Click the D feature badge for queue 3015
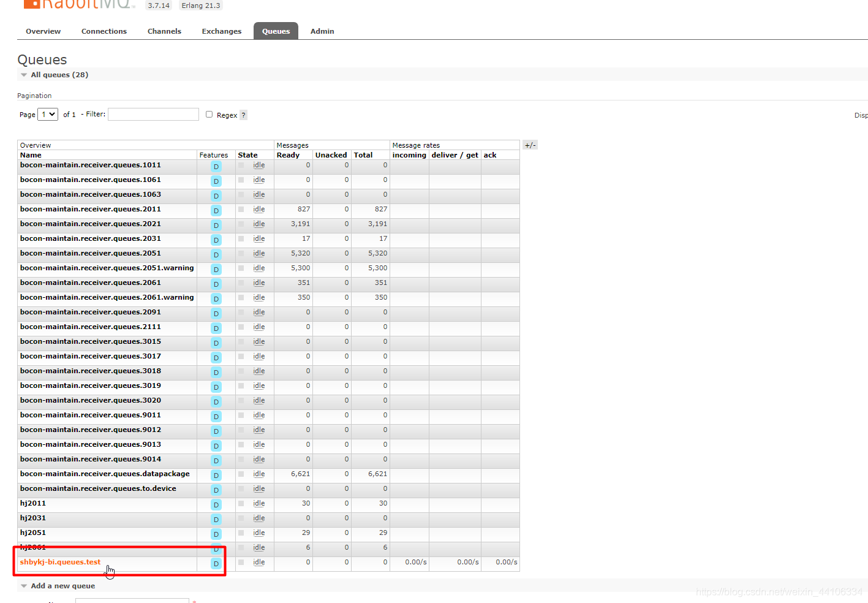This screenshot has height=603, width=868. click(216, 343)
